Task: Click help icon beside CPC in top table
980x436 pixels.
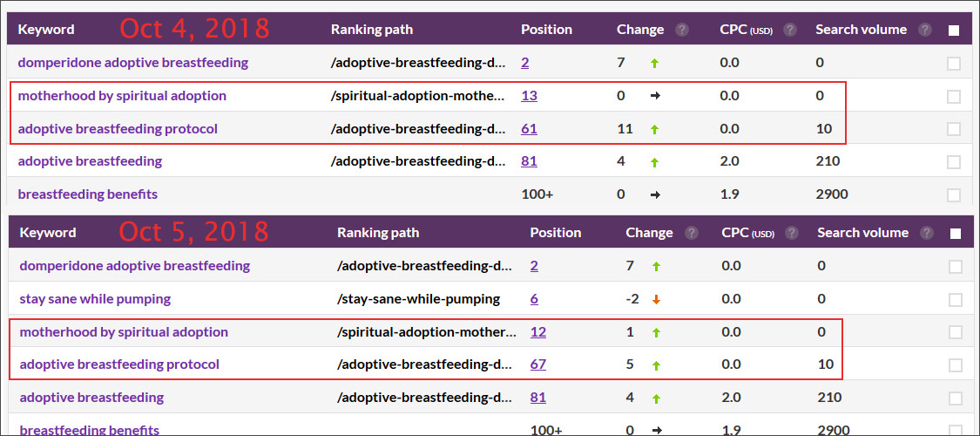Action: [x=790, y=30]
